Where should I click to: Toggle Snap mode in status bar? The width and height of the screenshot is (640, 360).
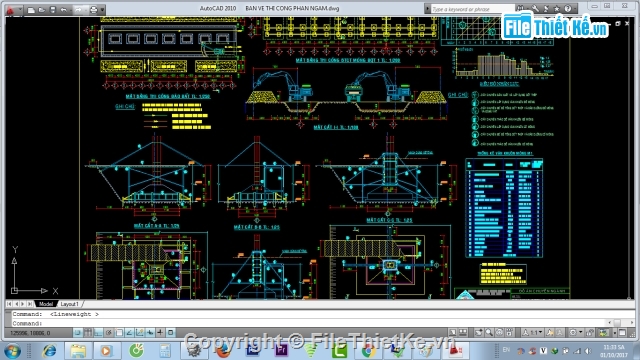(x=78, y=333)
